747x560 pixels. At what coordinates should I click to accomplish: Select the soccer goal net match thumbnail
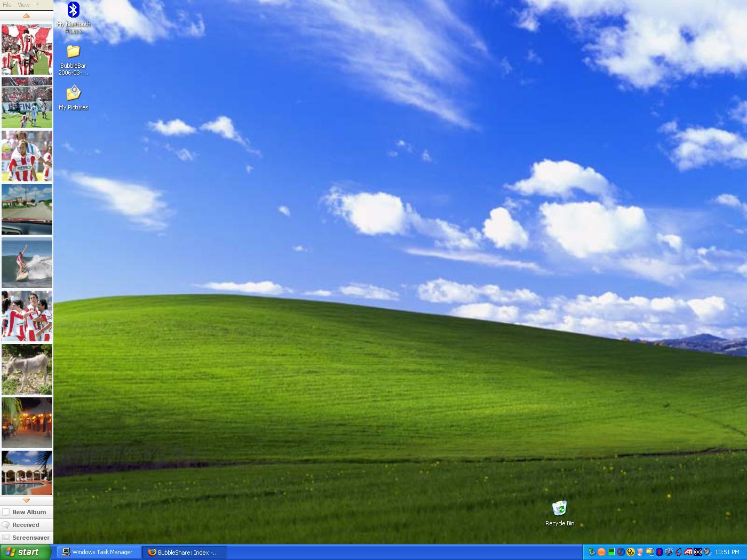pos(27,102)
